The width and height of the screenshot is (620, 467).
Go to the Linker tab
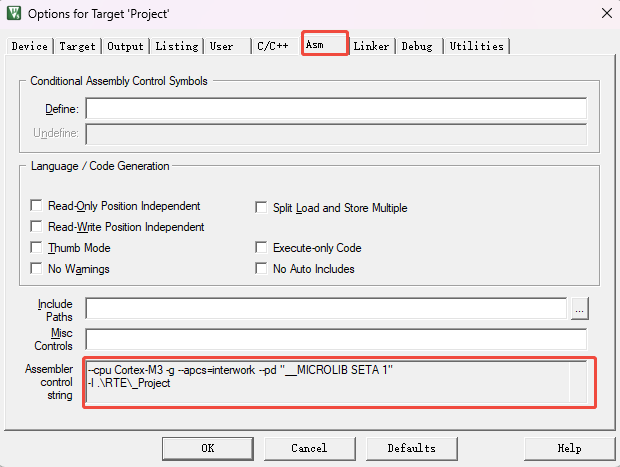coord(371,46)
